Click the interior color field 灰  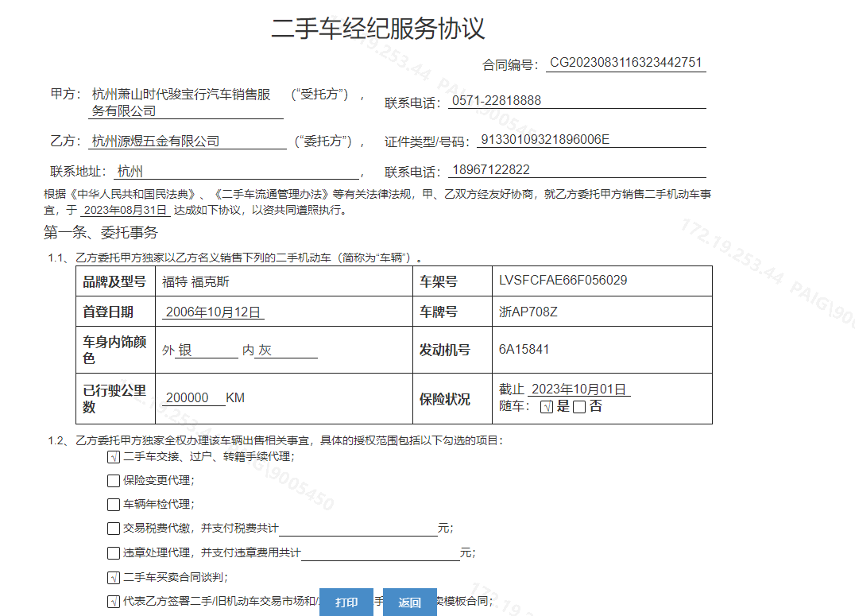point(286,351)
